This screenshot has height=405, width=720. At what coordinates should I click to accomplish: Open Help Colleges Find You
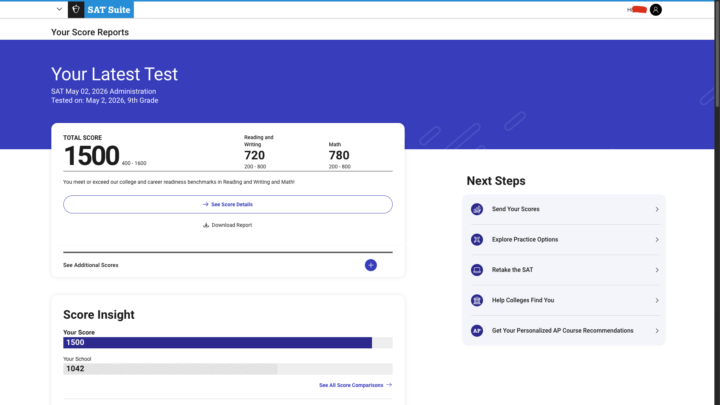564,300
